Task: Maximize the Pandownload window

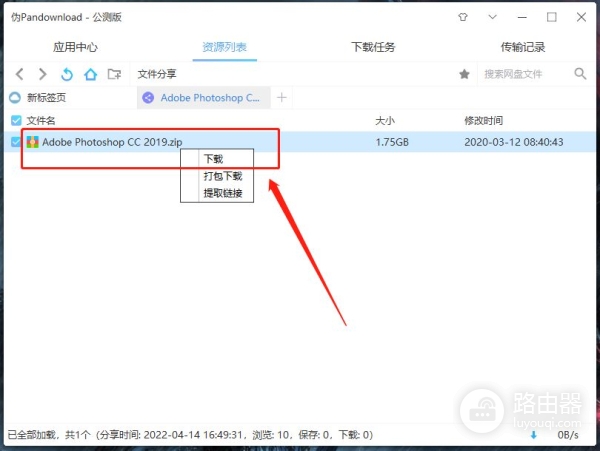Action: point(551,17)
